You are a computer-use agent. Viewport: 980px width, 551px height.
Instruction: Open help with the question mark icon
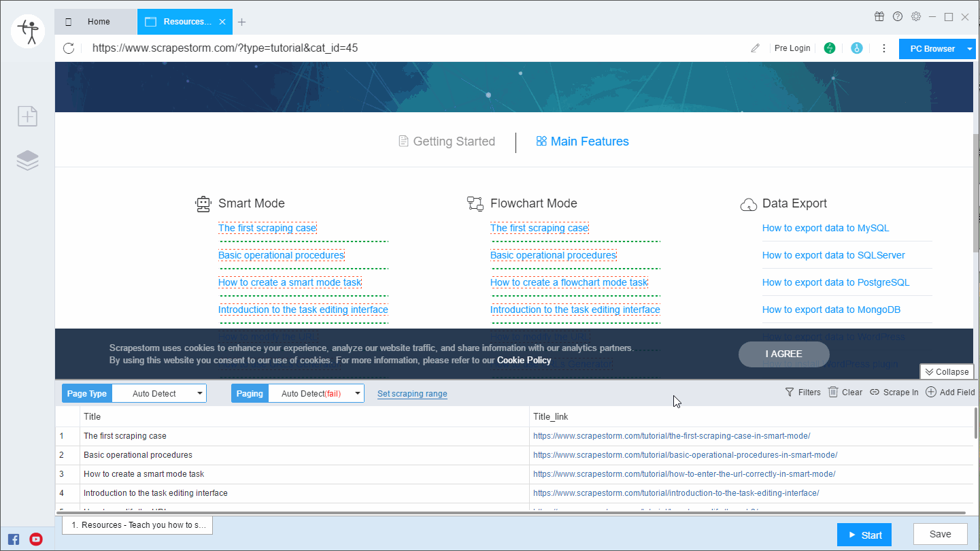coord(898,16)
